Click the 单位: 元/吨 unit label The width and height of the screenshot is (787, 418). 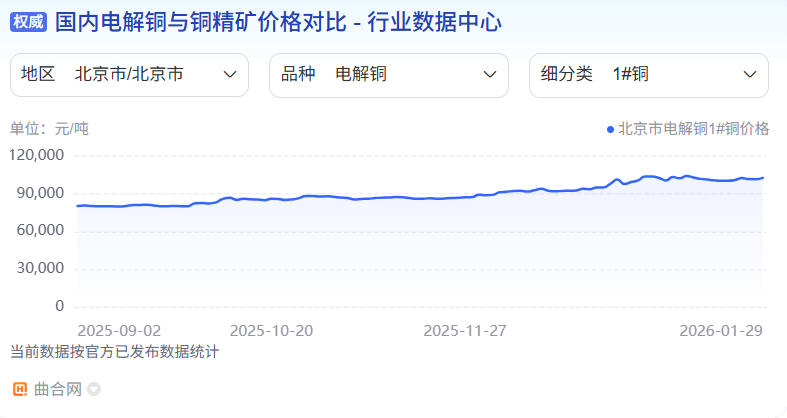click(x=49, y=129)
